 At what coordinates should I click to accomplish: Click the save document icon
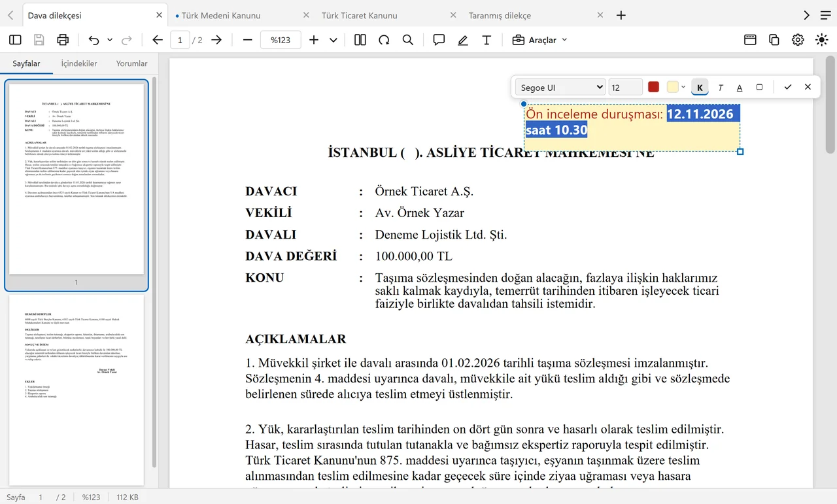[x=39, y=40]
